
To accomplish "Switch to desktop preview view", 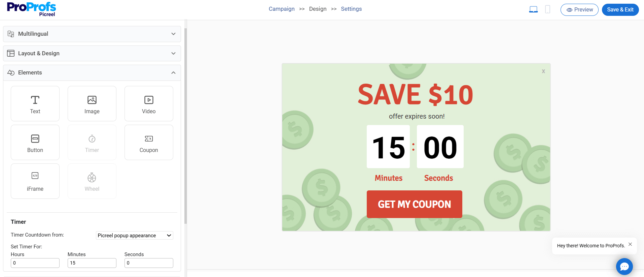I will point(533,9).
